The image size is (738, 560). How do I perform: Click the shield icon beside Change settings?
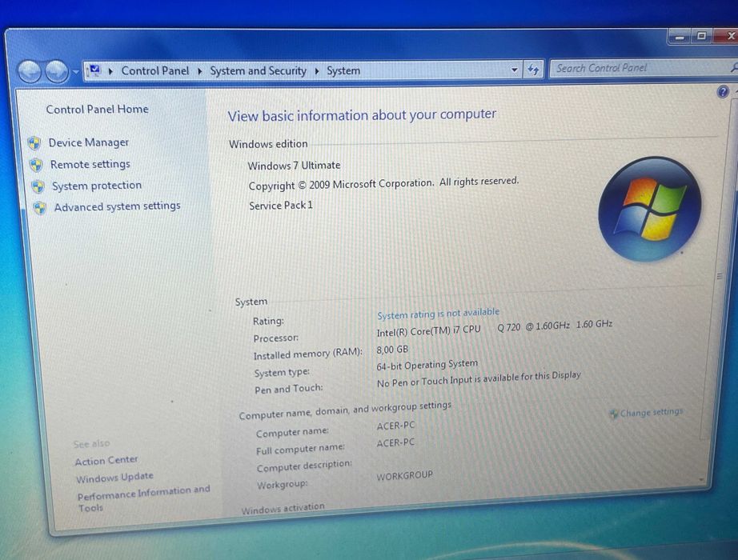click(613, 414)
